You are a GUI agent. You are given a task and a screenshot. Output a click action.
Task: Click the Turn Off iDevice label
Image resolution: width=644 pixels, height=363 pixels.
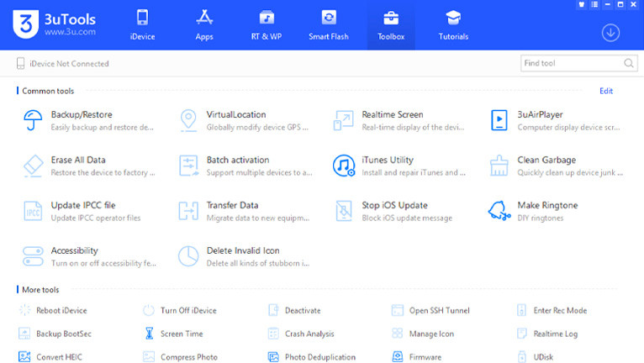(x=188, y=310)
